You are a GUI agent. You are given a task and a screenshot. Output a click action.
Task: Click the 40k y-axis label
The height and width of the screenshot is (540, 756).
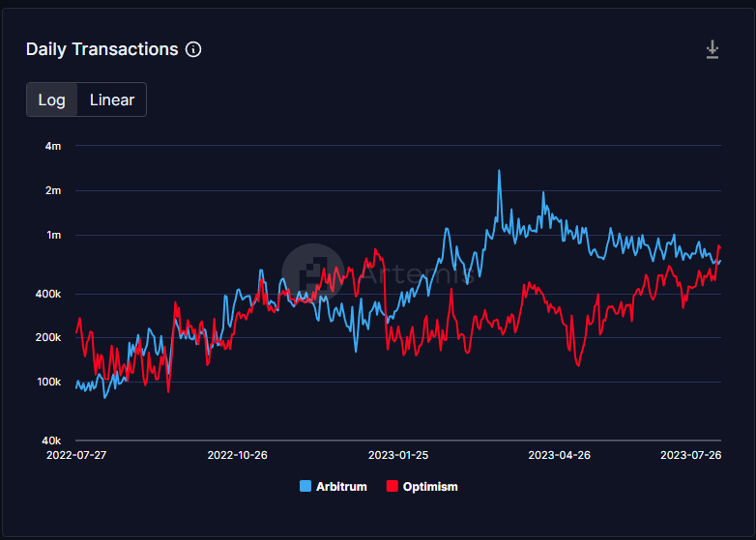point(50,441)
